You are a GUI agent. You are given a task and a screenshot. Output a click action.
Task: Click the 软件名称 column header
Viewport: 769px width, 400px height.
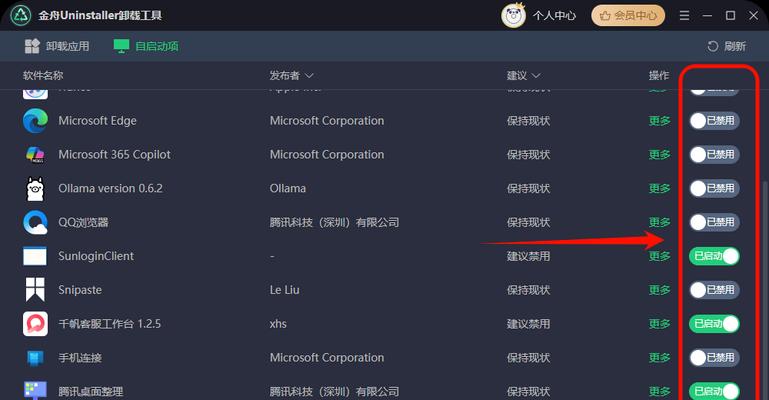click(x=43, y=75)
